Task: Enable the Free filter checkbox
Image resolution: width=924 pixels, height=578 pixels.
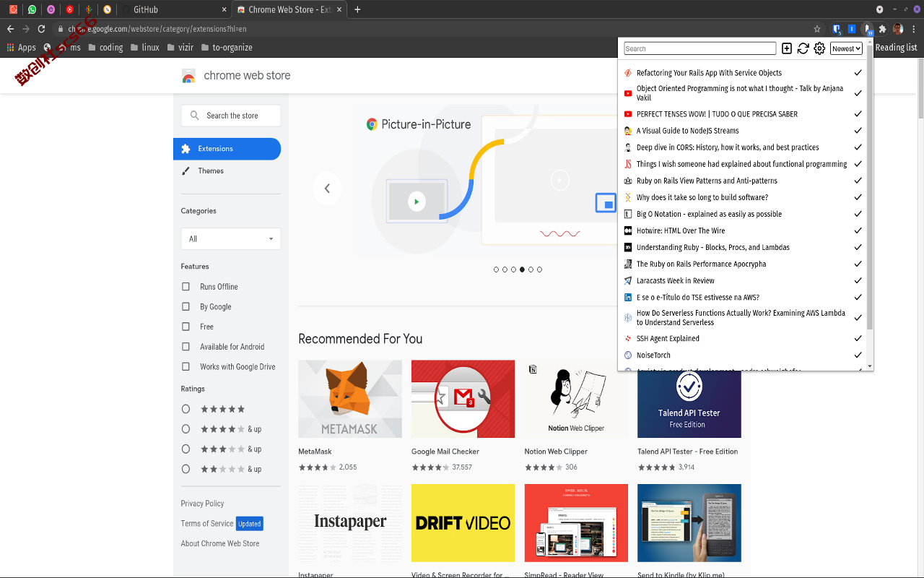Action: pos(186,327)
